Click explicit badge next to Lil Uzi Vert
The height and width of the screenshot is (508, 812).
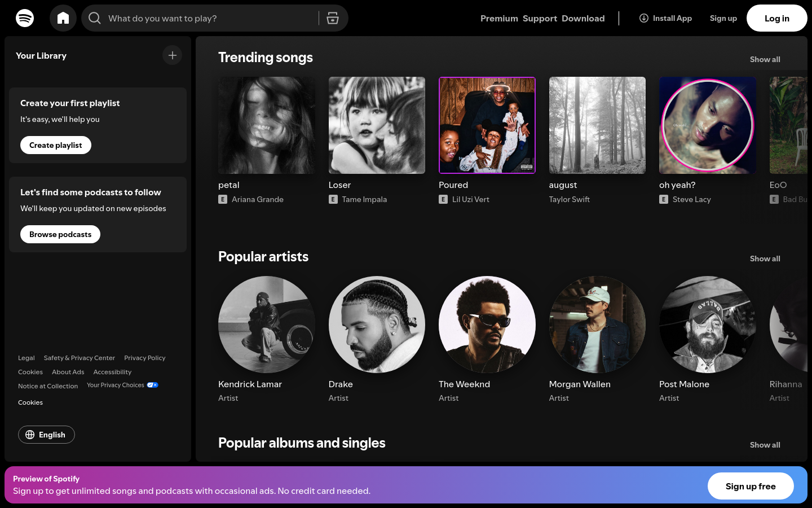pyautogui.click(x=443, y=199)
